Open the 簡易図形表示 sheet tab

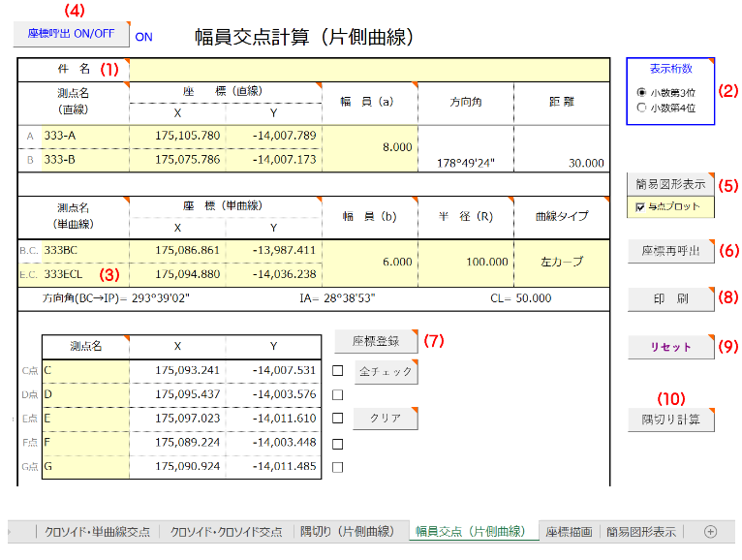pyautogui.click(x=640, y=531)
